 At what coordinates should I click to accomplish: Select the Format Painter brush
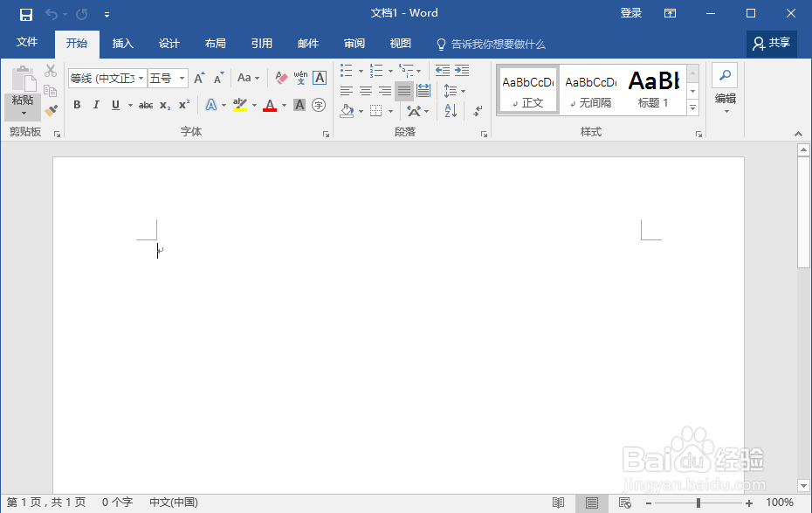(x=51, y=110)
